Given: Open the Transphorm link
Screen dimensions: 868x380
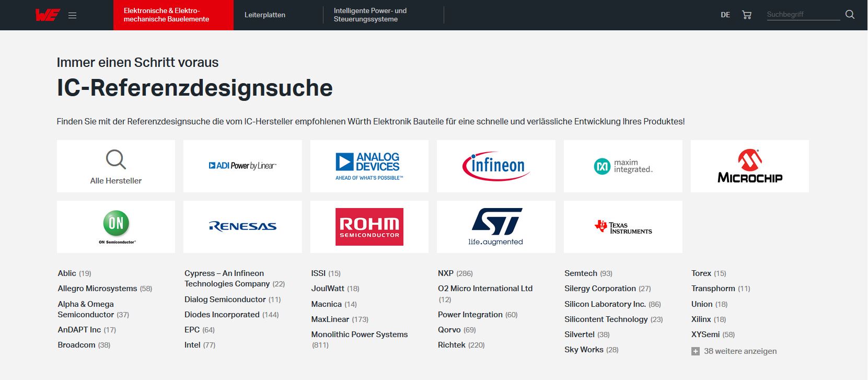Looking at the screenshot, I should click(713, 289).
